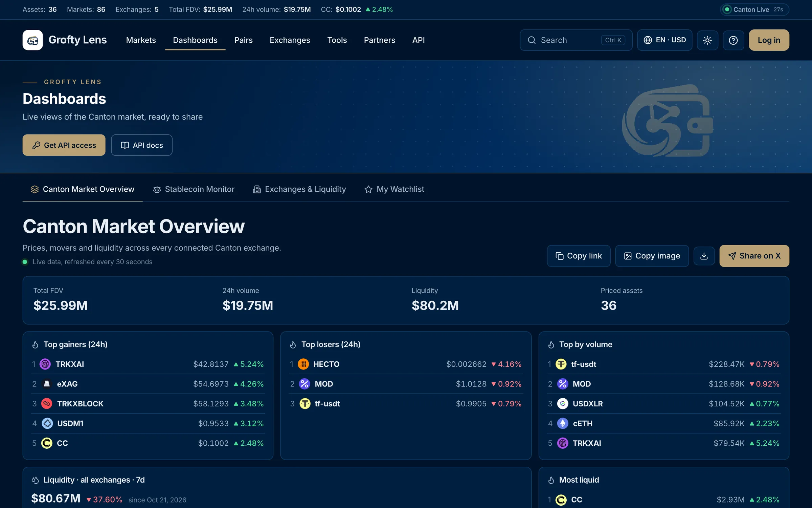Click the cETH Ethereum icon
Viewport: 812px width, 508px height.
(x=562, y=423)
